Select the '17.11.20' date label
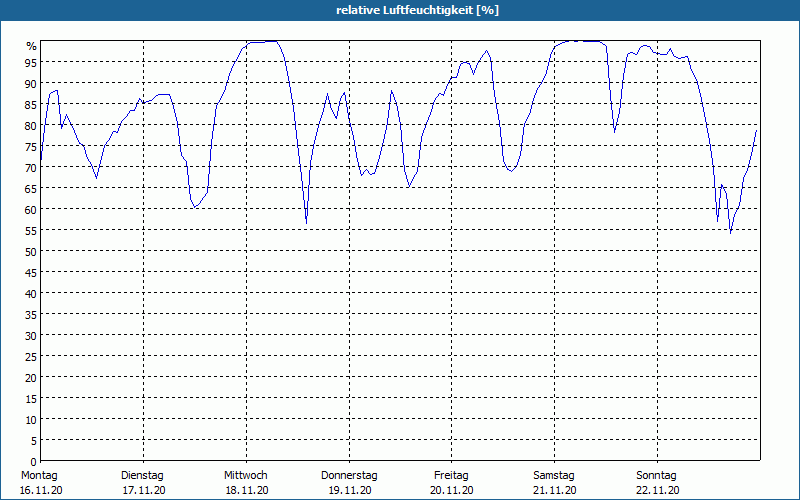Viewport: 800px width, 500px height. [144, 491]
